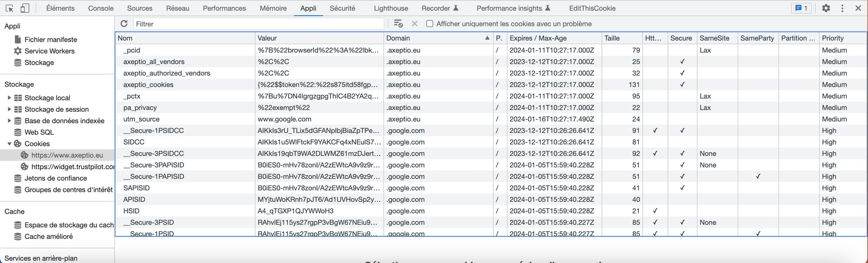Sort cookies by Priority column
868x263 pixels.
click(842, 38)
